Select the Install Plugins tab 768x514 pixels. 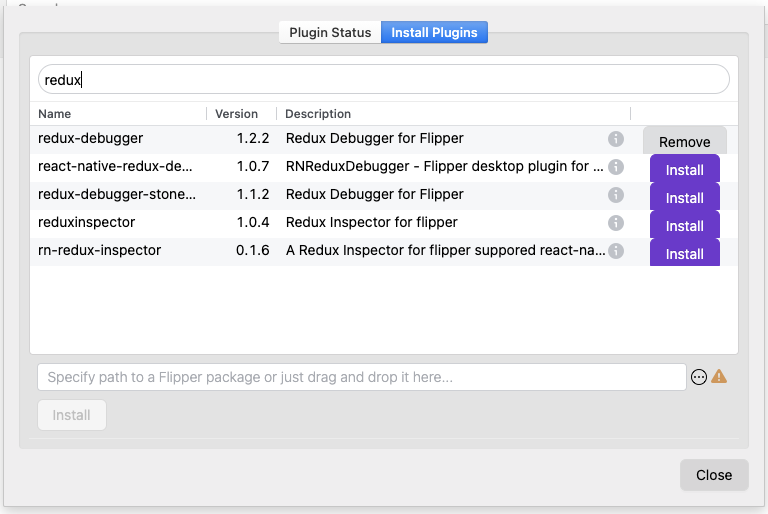434,32
